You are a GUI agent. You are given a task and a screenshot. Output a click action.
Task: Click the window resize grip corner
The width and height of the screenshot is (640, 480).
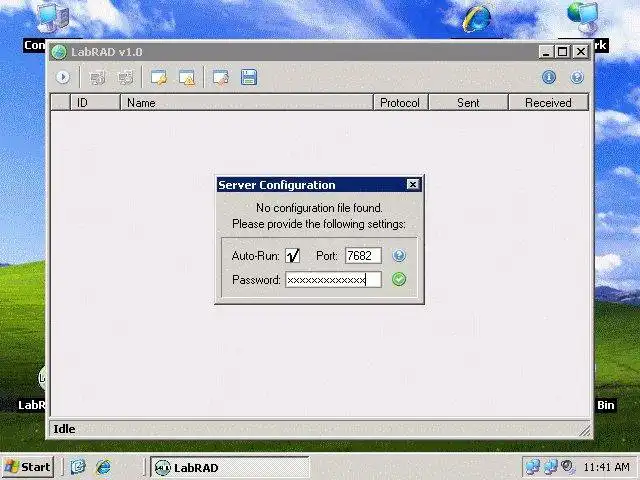point(584,431)
